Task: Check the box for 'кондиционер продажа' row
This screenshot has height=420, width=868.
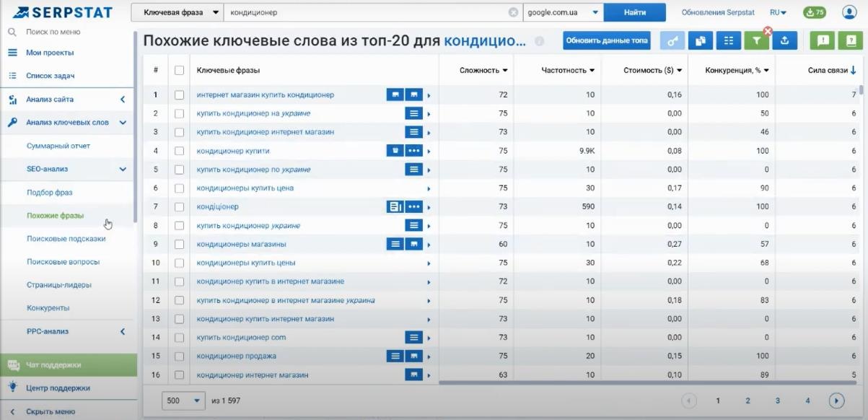Action: 180,356
